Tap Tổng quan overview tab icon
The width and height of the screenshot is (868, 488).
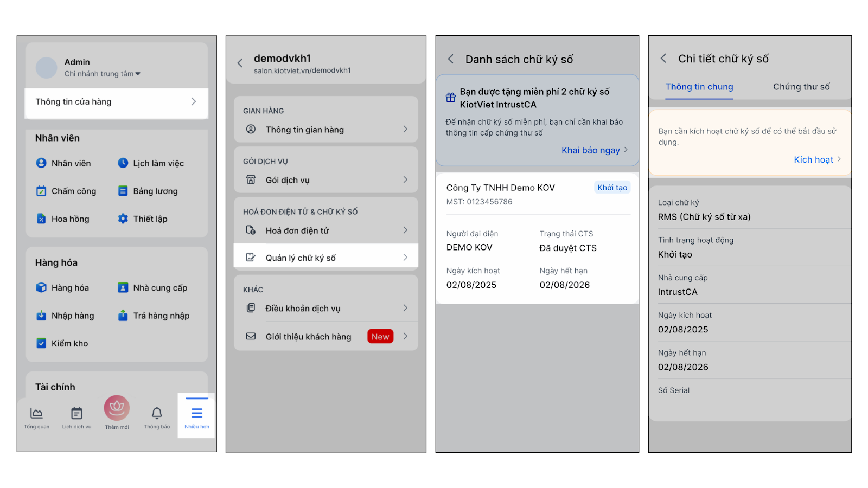[x=36, y=413]
